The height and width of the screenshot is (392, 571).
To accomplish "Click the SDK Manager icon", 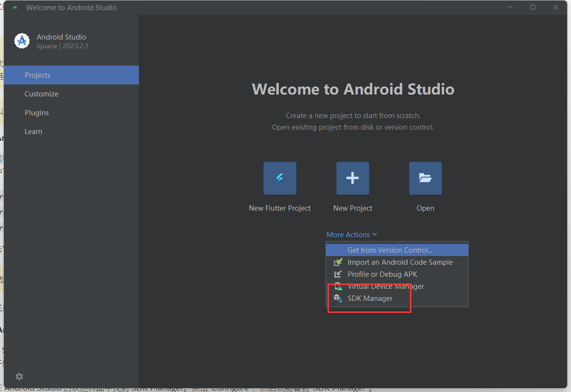I will [338, 298].
